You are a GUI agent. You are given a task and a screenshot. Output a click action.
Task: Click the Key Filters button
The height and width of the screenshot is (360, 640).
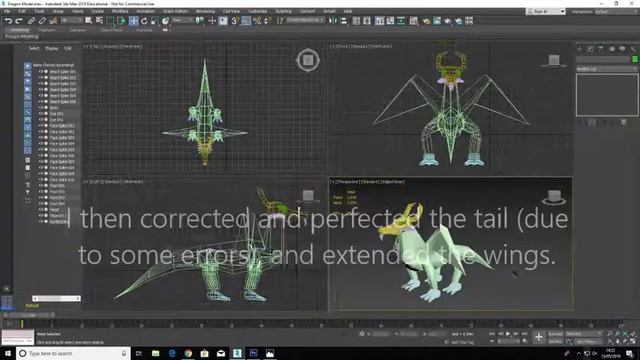(x=587, y=341)
